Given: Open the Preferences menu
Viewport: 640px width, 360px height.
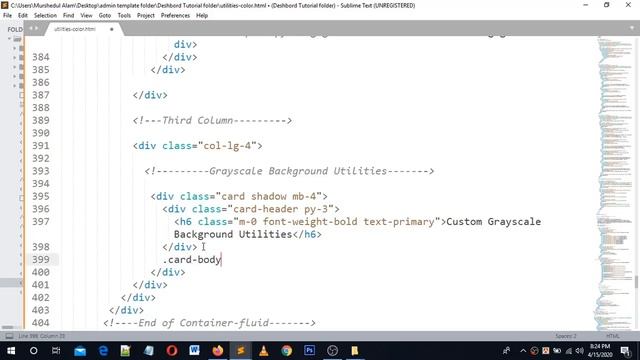Looking at the screenshot, I should tap(175, 16).
